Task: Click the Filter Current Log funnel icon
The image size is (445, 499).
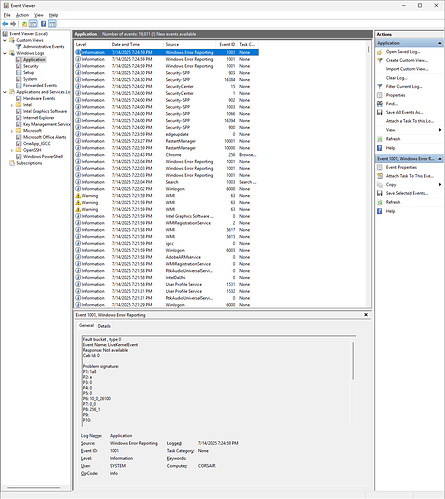Action: point(380,87)
